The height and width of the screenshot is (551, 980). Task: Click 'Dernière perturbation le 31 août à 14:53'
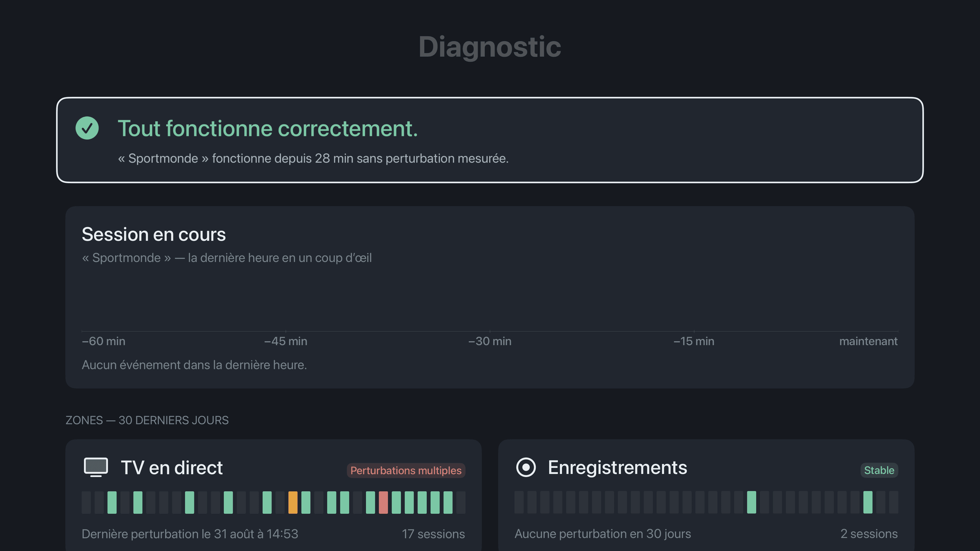pyautogui.click(x=190, y=534)
